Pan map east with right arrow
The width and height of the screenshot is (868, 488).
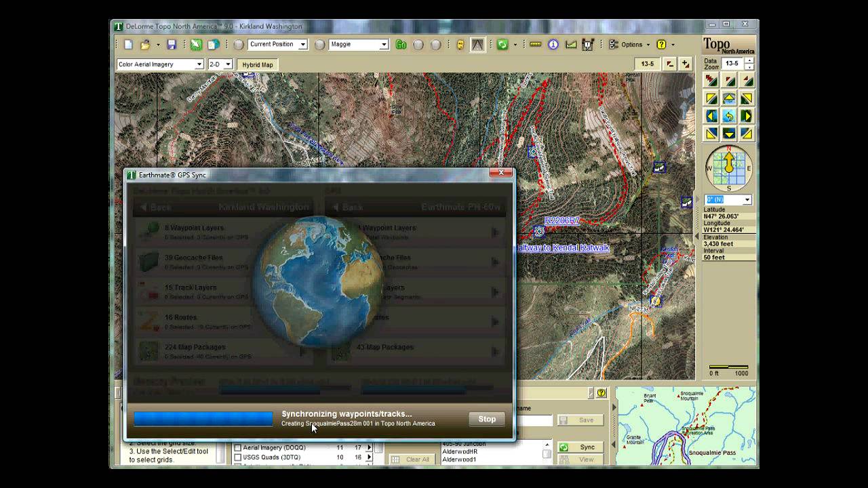point(747,116)
